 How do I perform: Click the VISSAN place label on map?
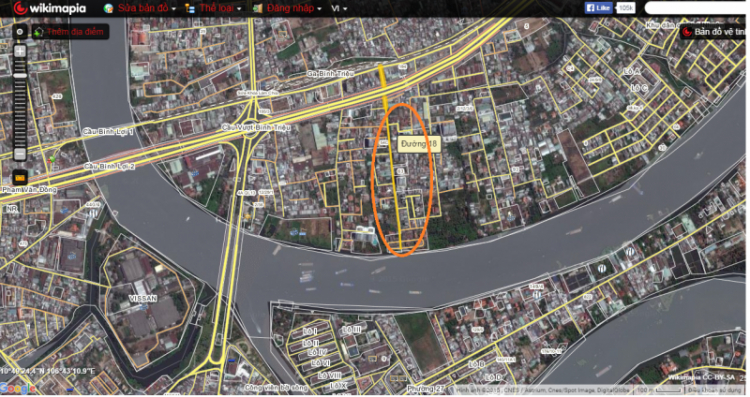[x=143, y=298]
